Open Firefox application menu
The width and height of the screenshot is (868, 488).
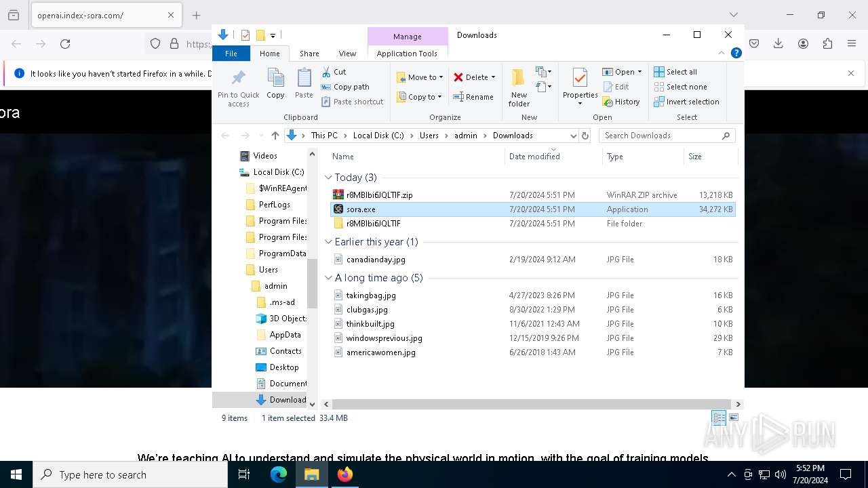pos(852,43)
